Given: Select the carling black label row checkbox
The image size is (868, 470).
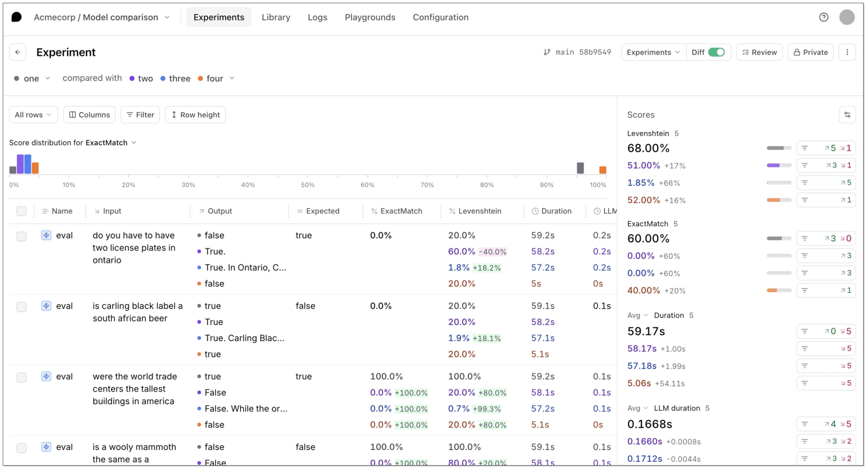Looking at the screenshot, I should [x=22, y=307].
